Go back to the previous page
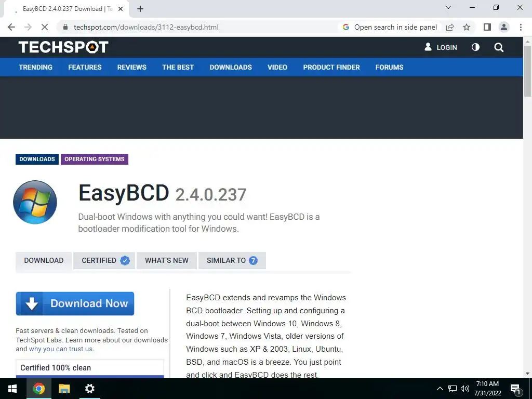 (11, 27)
